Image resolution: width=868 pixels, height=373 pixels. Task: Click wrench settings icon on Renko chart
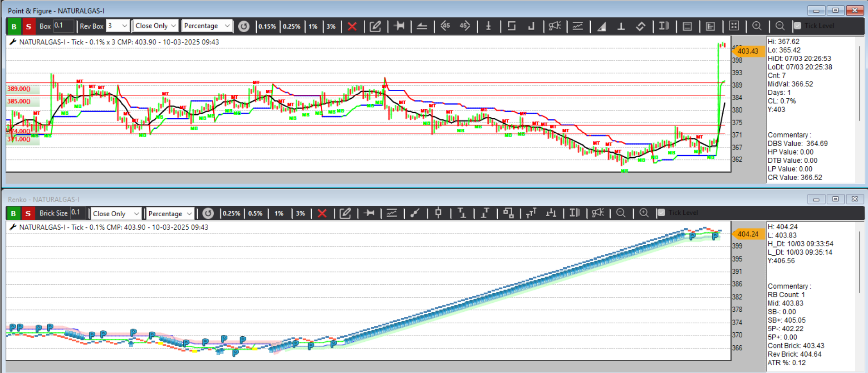(x=13, y=227)
